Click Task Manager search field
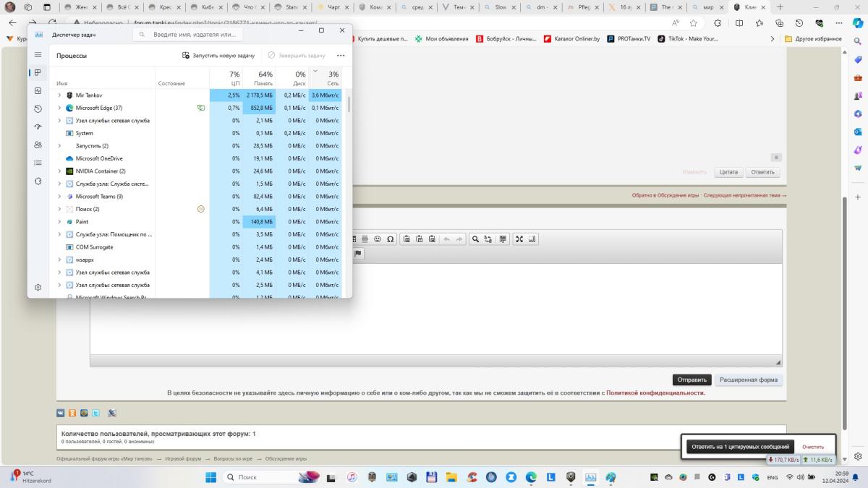Viewport: 868px width, 488px height. tap(188, 34)
